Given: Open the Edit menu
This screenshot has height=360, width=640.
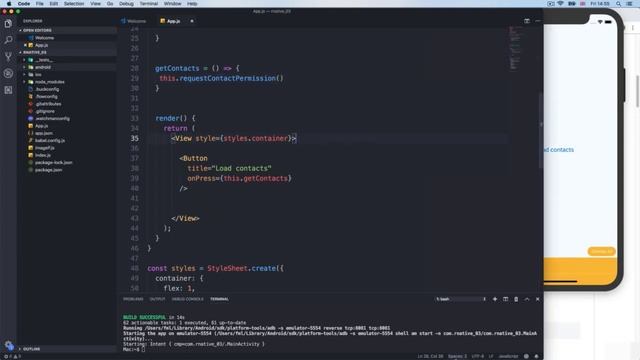Looking at the screenshot, I should 53,4.
